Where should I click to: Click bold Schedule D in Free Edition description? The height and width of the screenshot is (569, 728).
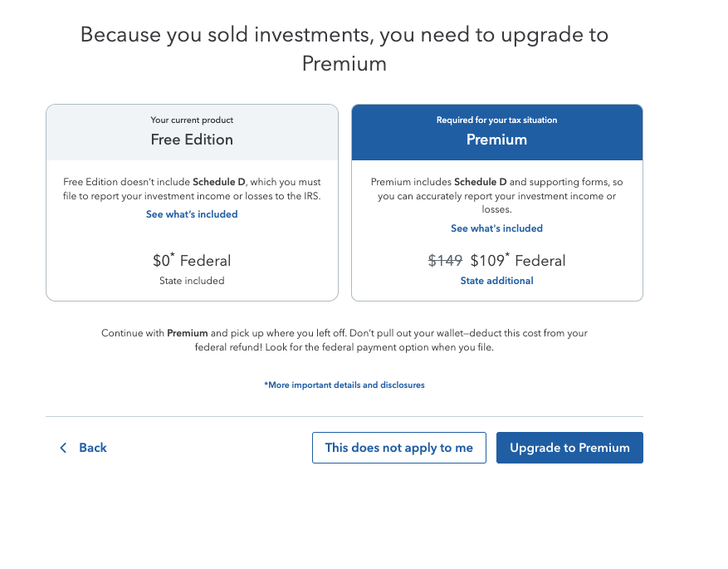coord(218,182)
